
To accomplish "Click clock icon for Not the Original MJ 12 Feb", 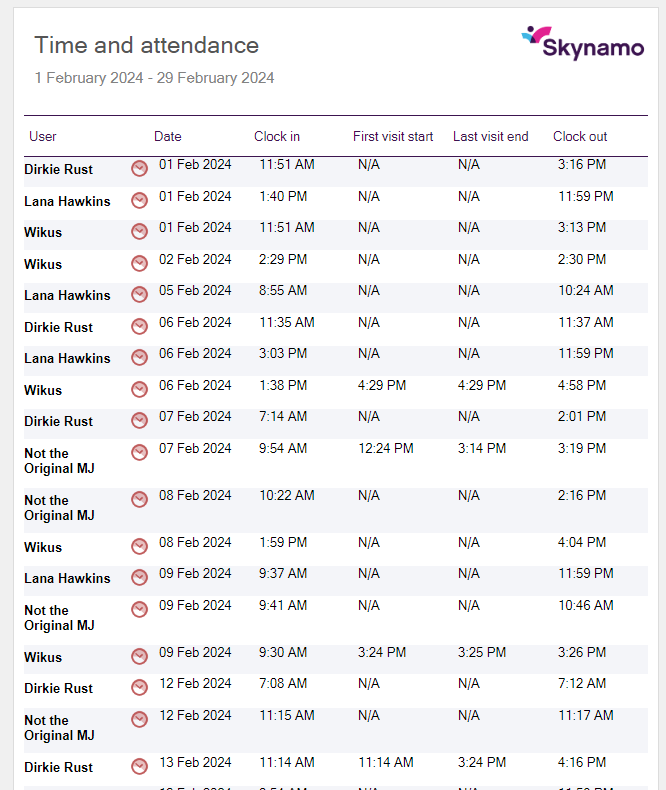I will pos(139,719).
